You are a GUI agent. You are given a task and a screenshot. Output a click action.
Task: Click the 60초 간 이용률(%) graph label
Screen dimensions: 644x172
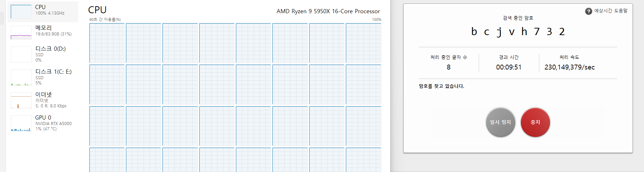(x=105, y=19)
